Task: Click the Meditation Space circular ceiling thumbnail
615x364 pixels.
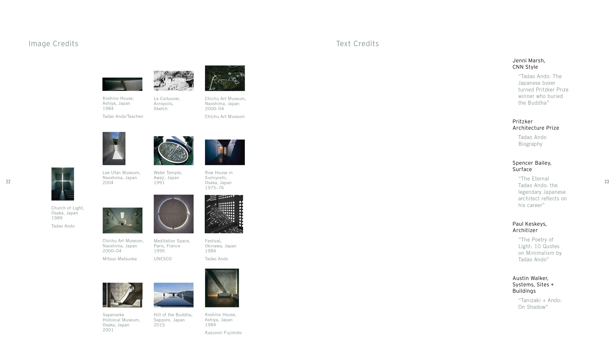Action: click(x=174, y=214)
